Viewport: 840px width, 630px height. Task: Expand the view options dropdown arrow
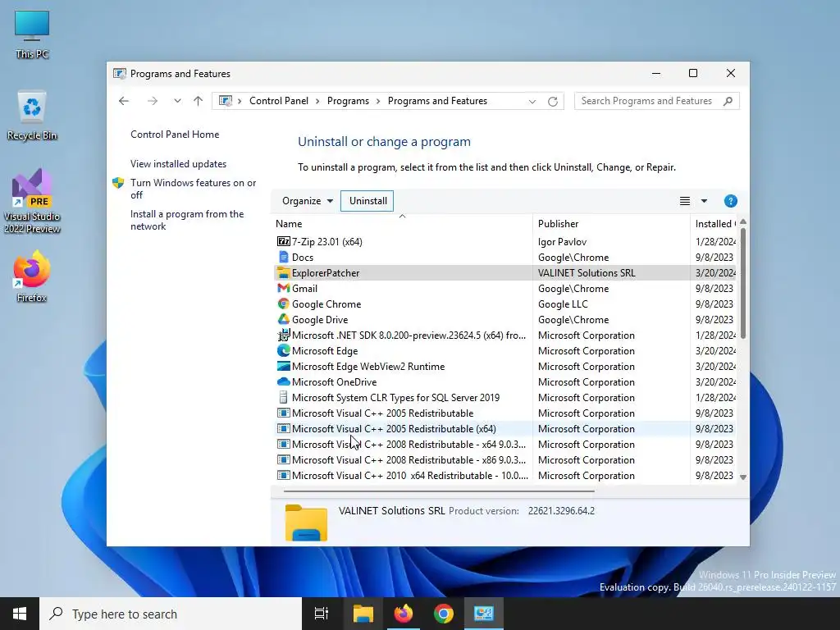coord(704,201)
